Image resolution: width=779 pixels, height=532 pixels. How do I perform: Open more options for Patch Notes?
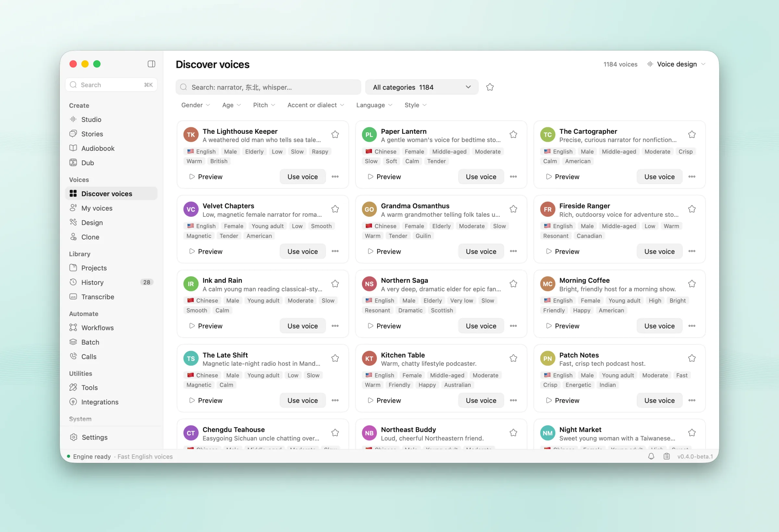coord(691,400)
